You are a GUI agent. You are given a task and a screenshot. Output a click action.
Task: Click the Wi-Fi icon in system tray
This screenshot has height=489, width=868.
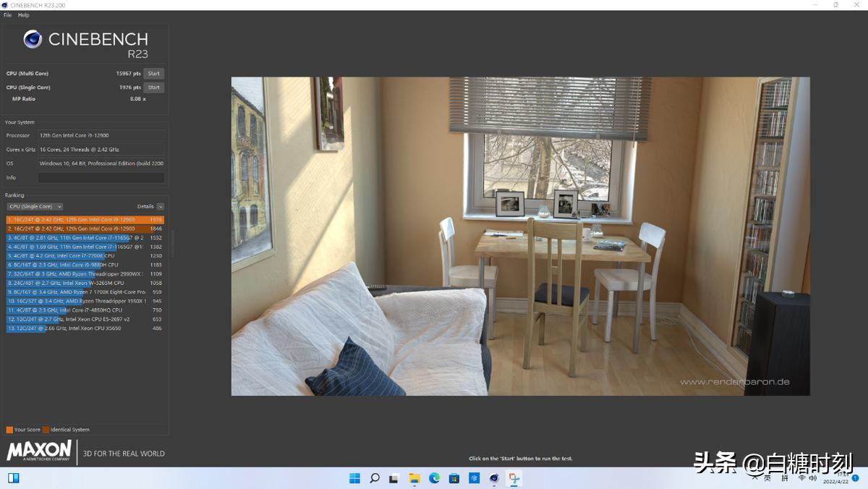[x=801, y=478]
